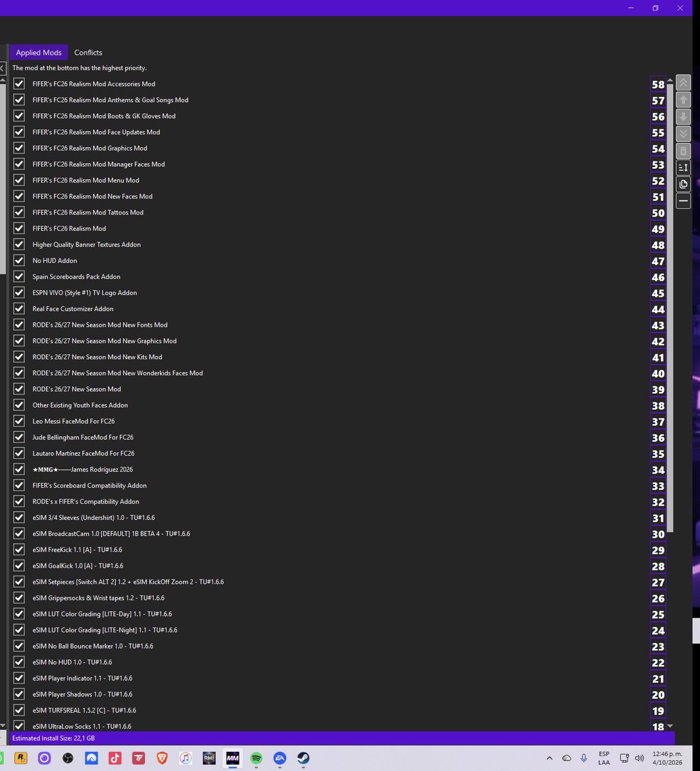Toggle the No HUD Addon checkbox
Screen dimensions: 700x771
19,260
